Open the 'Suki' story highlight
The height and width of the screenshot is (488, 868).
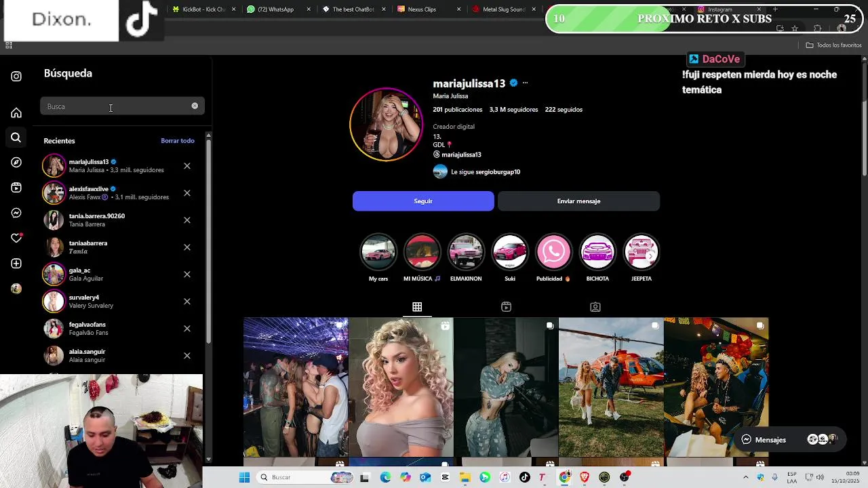point(510,251)
